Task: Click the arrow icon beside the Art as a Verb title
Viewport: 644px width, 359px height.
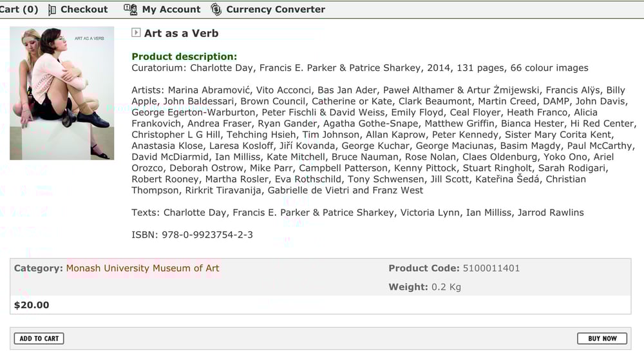Action: pyautogui.click(x=136, y=33)
